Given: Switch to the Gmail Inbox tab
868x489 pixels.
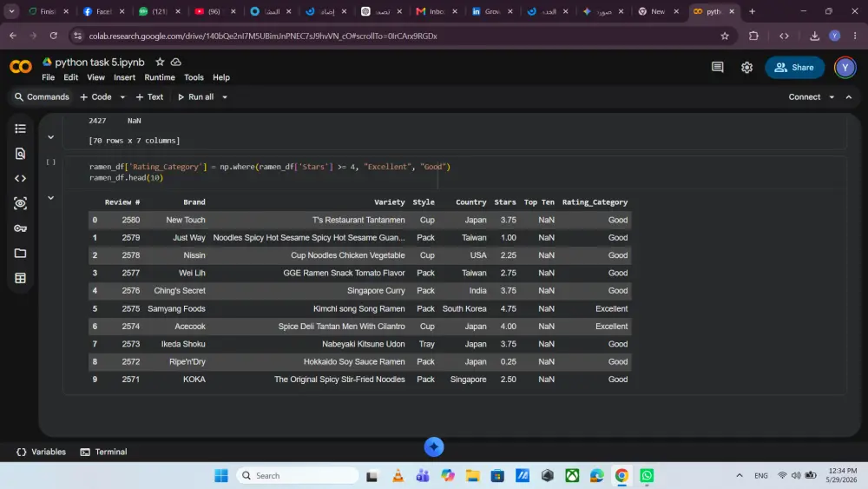Looking at the screenshot, I should coord(437,11).
